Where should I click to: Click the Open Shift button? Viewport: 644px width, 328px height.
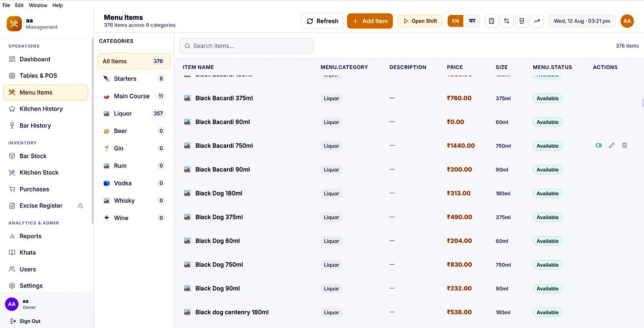[x=420, y=21]
